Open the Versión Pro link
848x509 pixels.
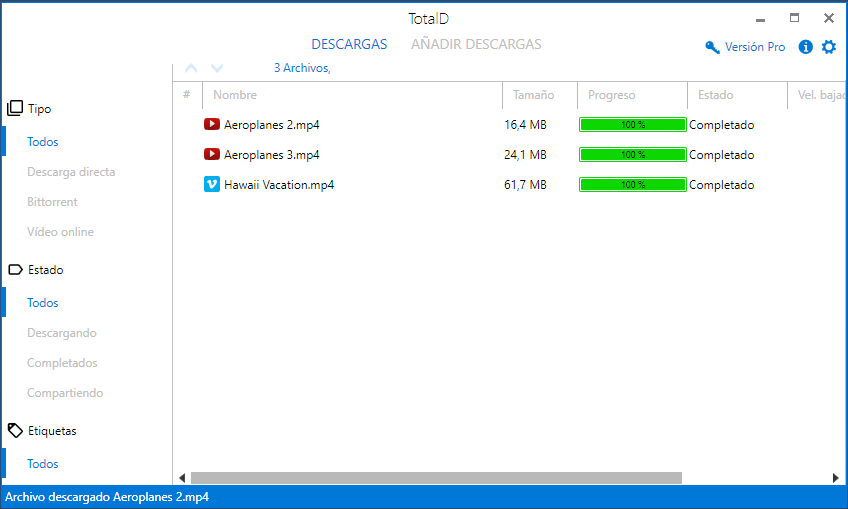pos(754,47)
